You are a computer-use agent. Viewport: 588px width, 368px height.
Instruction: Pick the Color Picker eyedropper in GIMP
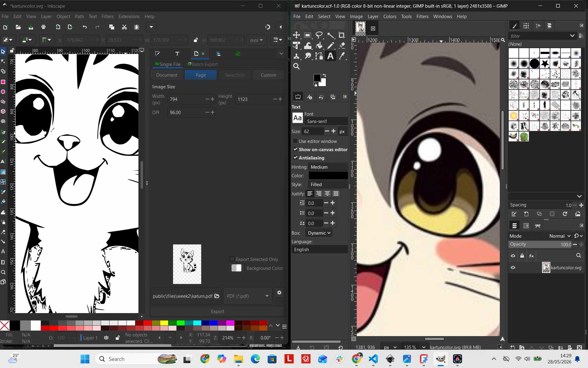pyautogui.click(x=342, y=56)
